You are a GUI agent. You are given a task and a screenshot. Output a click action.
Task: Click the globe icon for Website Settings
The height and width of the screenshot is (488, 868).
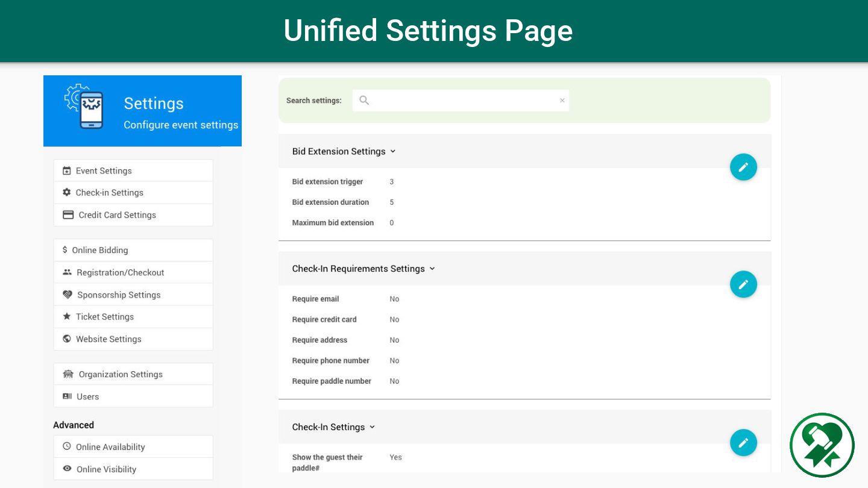(x=67, y=339)
